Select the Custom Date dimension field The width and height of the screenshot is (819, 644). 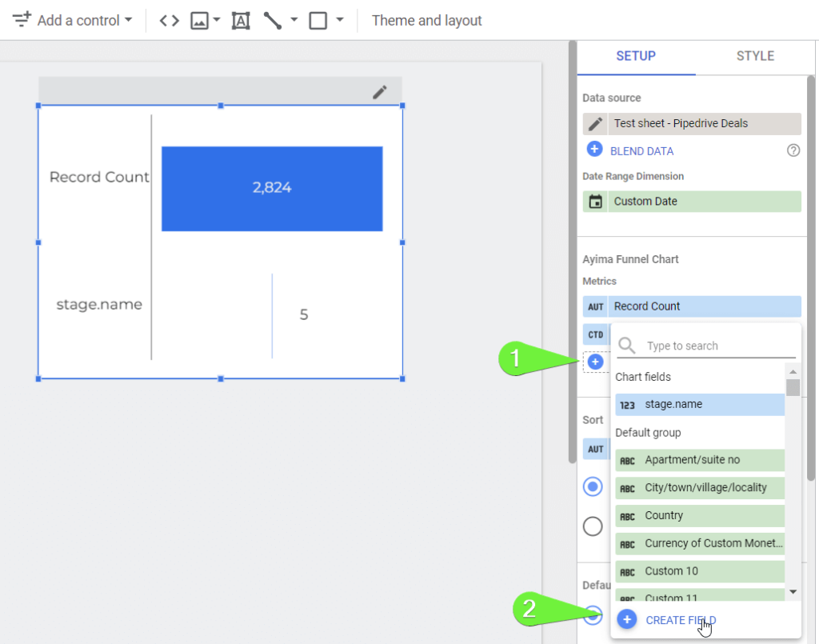coord(692,201)
